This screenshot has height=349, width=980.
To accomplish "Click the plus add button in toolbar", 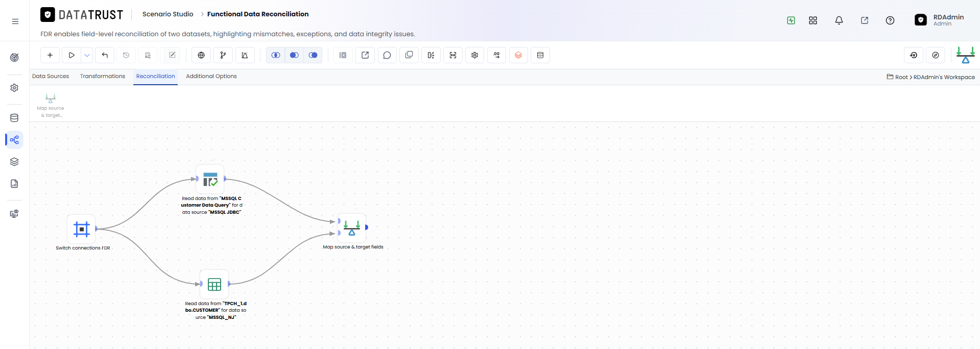I will [50, 55].
